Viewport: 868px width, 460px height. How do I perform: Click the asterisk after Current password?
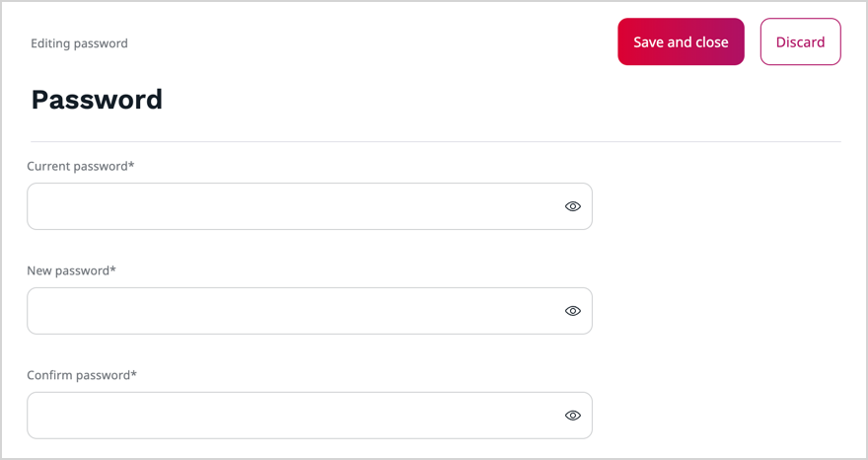(x=131, y=165)
